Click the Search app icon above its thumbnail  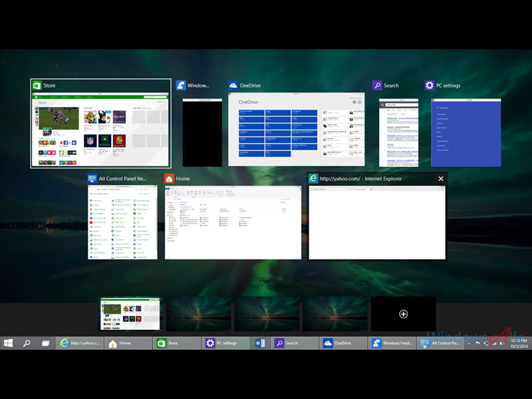tap(377, 86)
